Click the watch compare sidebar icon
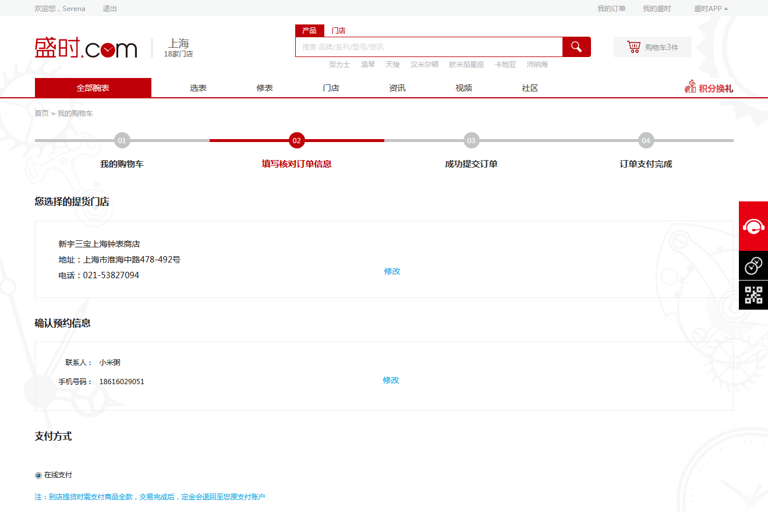This screenshot has width=768, height=532. [753, 266]
